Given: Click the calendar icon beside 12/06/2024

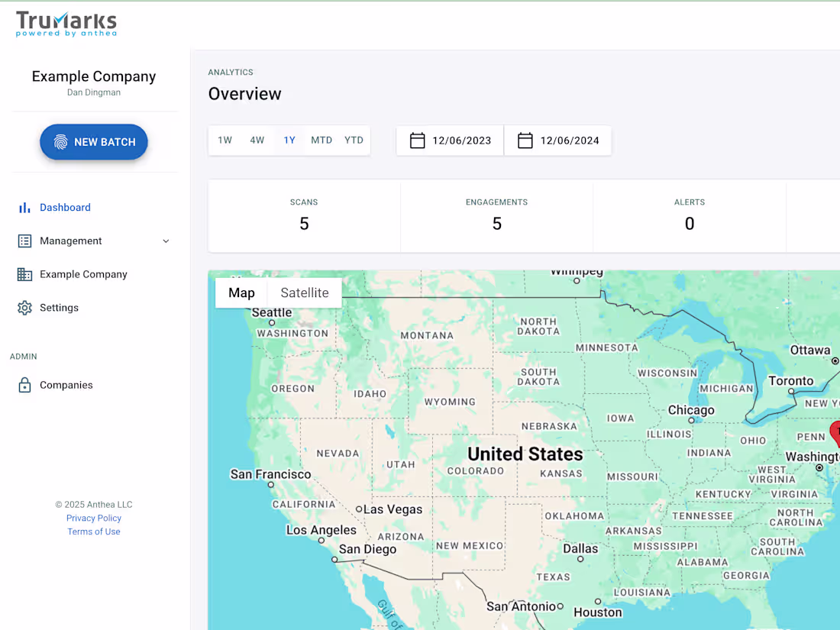Looking at the screenshot, I should click(525, 141).
